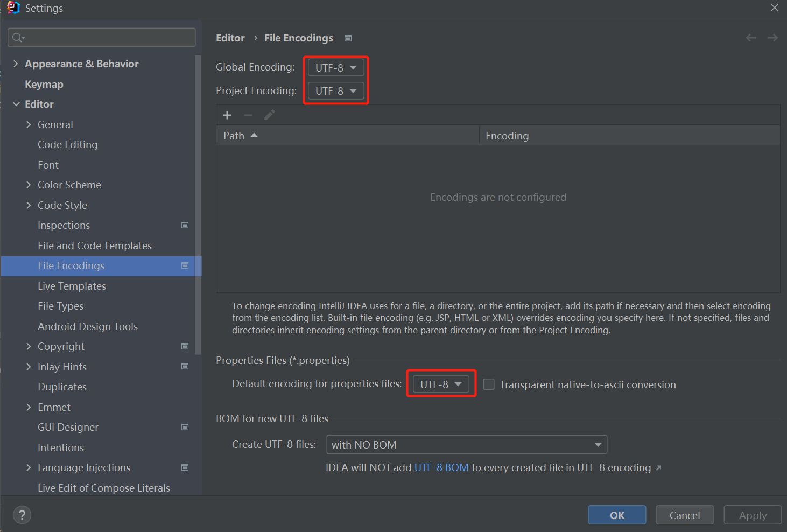Close the Settings dialog
The width and height of the screenshot is (787, 532).
(774, 8)
